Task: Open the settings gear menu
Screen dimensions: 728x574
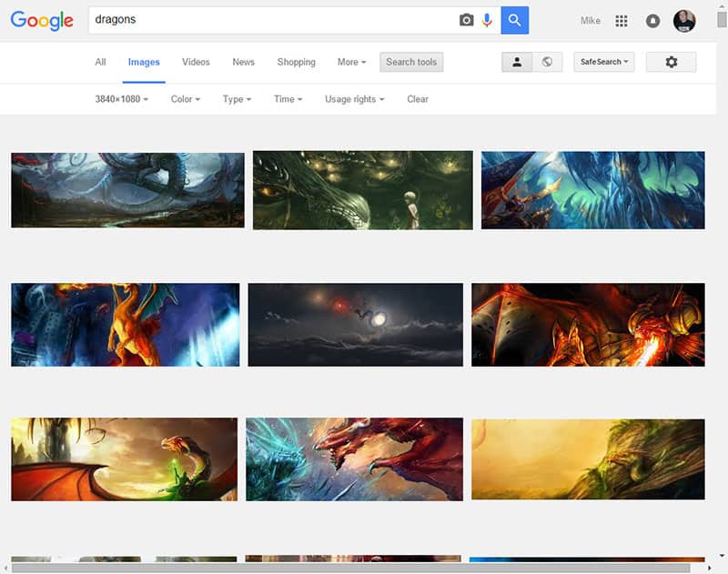Action: [671, 62]
